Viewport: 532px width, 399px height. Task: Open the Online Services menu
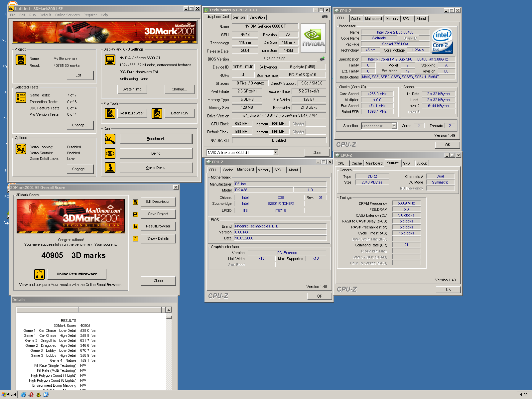67,15
